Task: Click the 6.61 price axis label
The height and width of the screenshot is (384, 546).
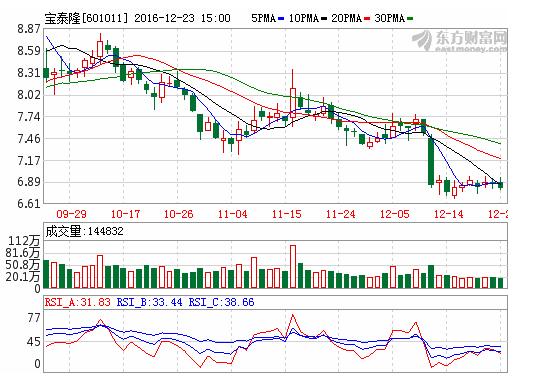Action: (29, 204)
